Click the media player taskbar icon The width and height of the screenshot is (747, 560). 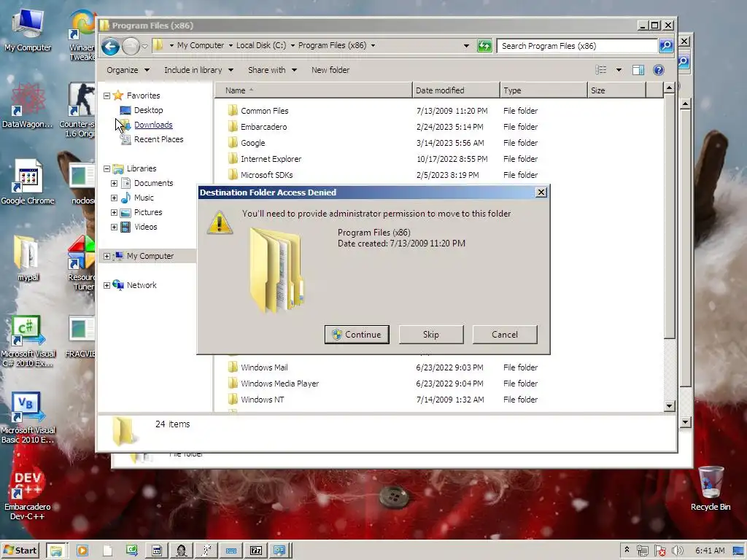(x=82, y=551)
